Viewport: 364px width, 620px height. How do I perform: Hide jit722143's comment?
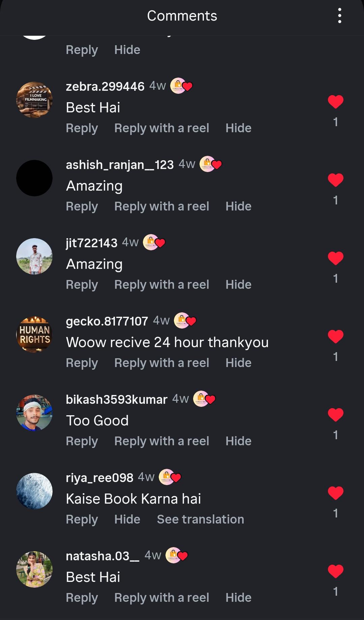tap(238, 285)
